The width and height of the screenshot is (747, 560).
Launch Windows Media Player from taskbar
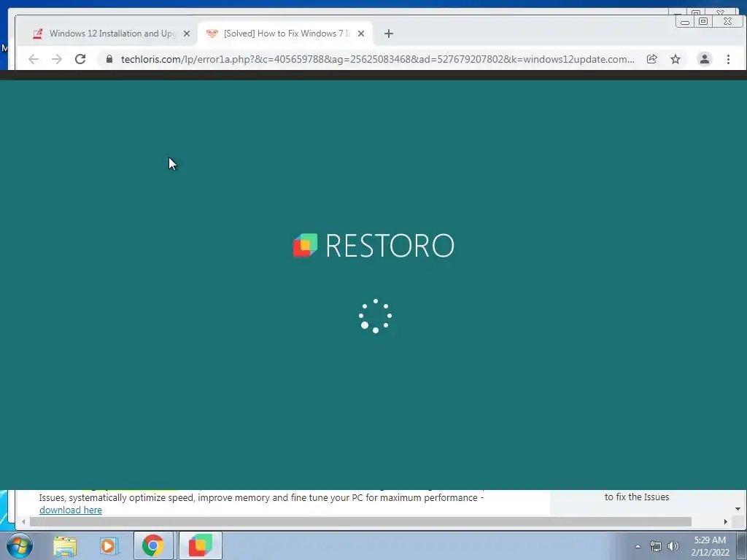[109, 545]
